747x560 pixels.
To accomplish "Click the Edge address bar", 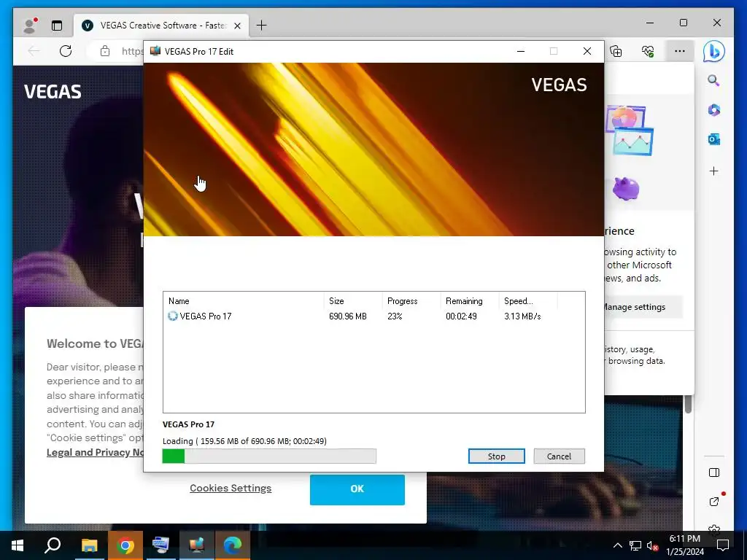I will point(133,51).
